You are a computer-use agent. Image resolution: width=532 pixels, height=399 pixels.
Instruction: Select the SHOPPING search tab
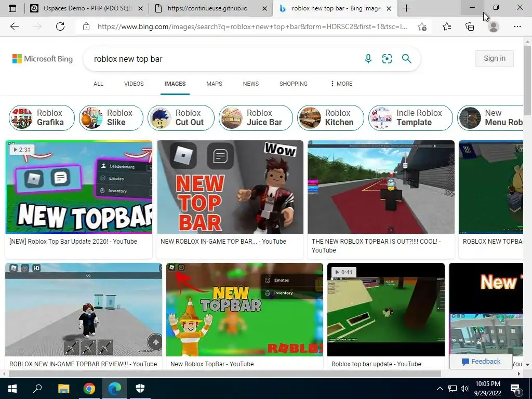pos(293,84)
